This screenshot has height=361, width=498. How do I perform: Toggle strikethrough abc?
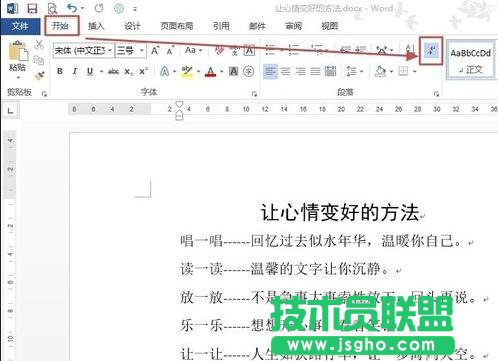pos(113,71)
